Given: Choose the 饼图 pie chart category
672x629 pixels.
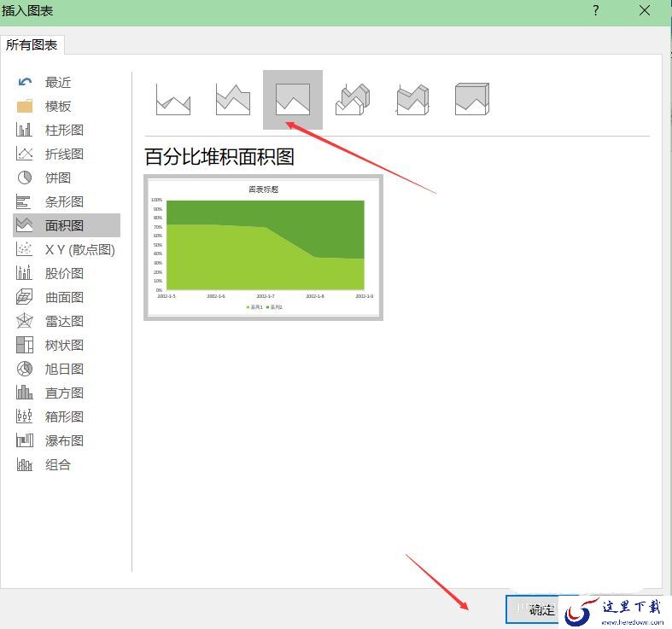Looking at the screenshot, I should [58, 178].
